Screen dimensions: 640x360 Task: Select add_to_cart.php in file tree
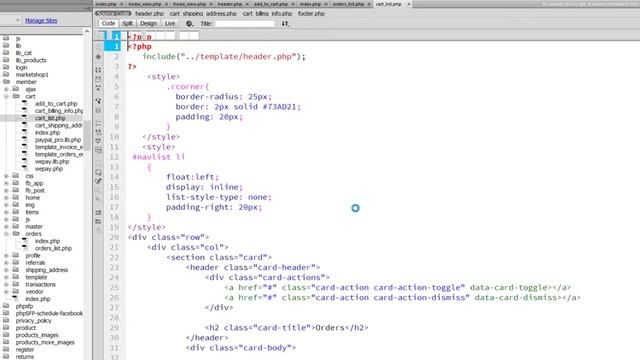56,104
